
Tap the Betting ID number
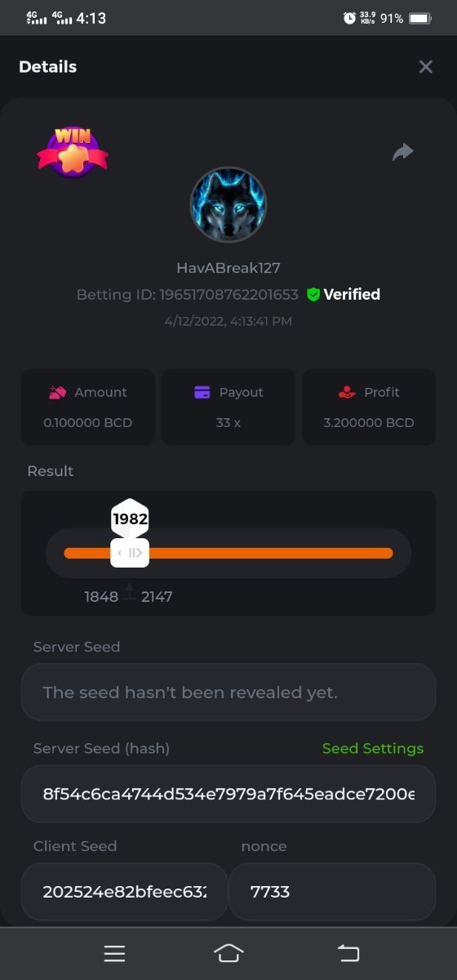(228, 295)
